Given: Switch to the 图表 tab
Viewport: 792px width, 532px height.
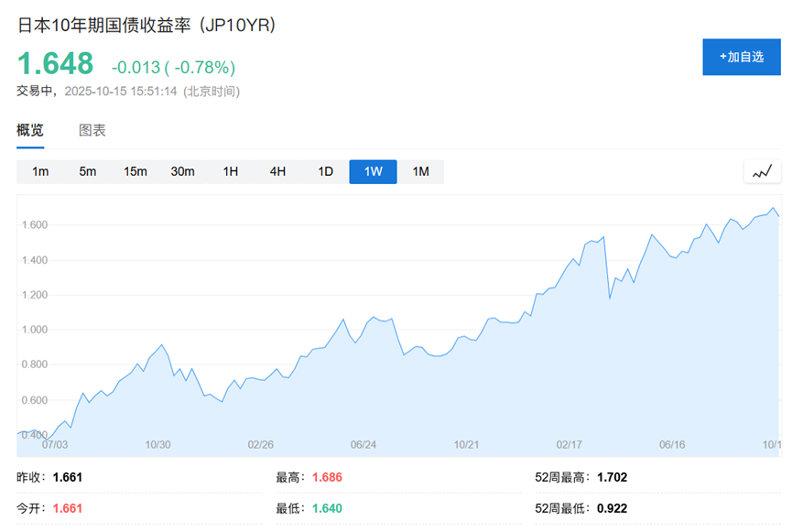Looking at the screenshot, I should pyautogui.click(x=91, y=130).
